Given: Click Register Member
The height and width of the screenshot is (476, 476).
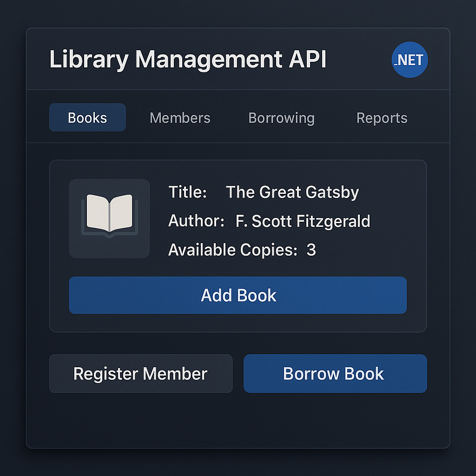Looking at the screenshot, I should click(x=140, y=373).
